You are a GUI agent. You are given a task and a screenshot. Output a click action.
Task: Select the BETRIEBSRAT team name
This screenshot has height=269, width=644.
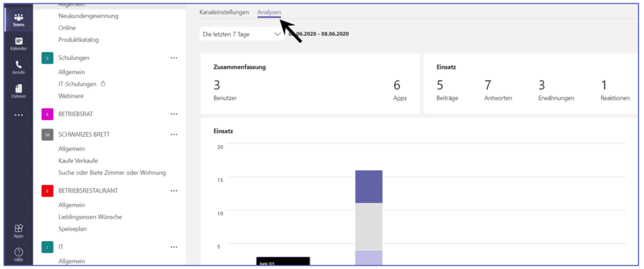(75, 114)
